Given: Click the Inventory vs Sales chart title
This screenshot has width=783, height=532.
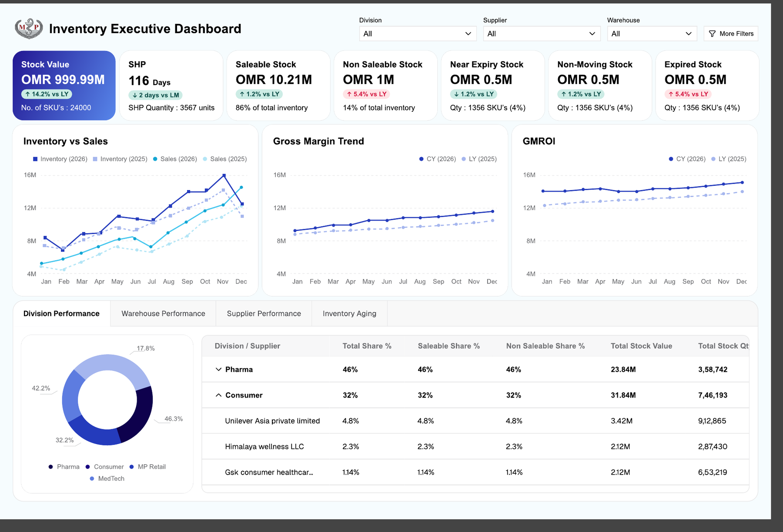Looking at the screenshot, I should click(66, 141).
